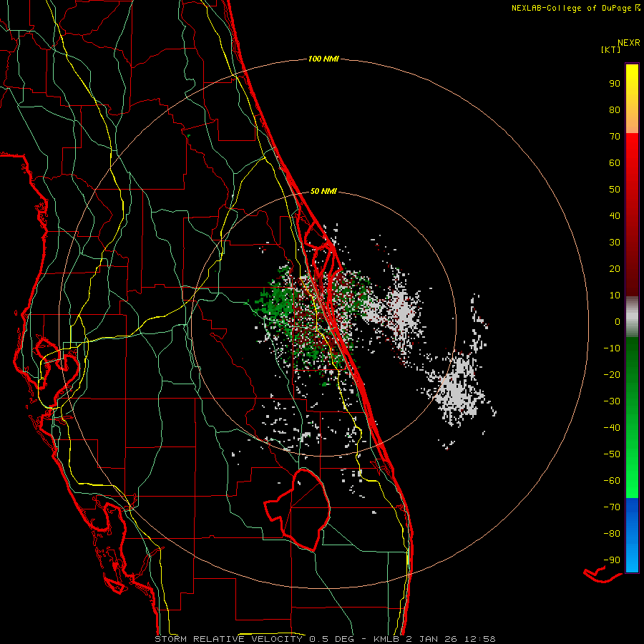Click the 60 knot scale value
This screenshot has width=644, height=644.
point(615,163)
